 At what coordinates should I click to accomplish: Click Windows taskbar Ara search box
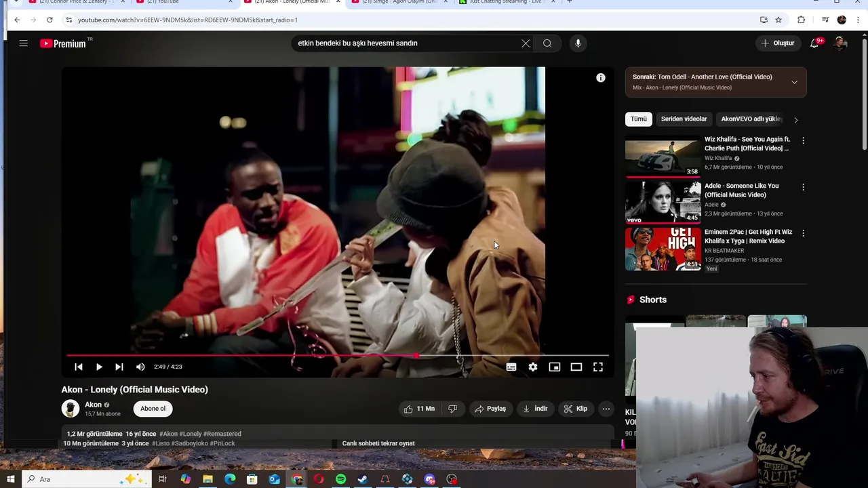click(x=85, y=479)
